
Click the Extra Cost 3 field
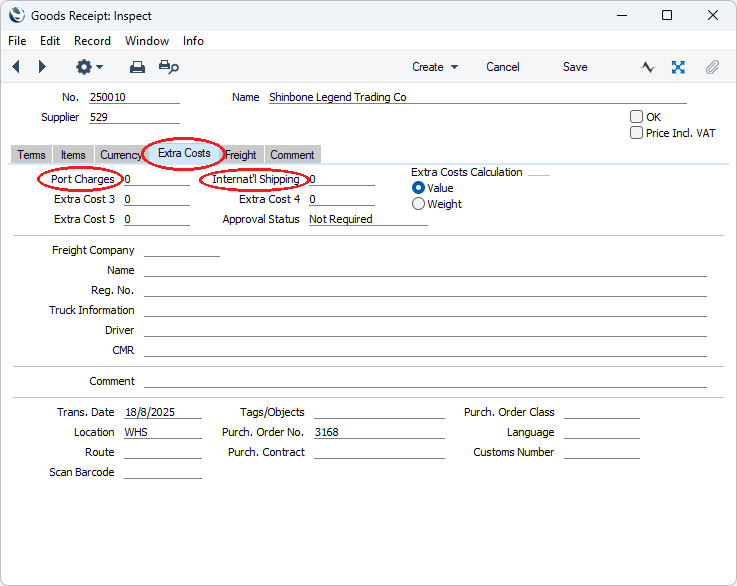(157, 199)
